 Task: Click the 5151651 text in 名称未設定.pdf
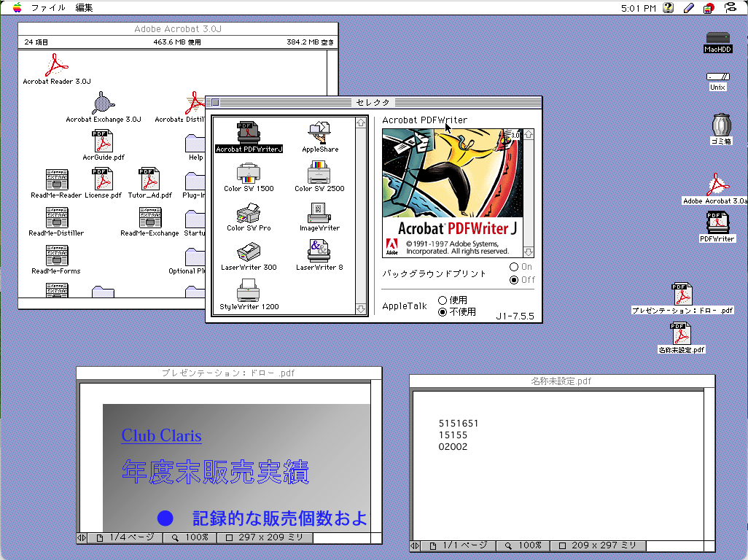click(x=459, y=423)
